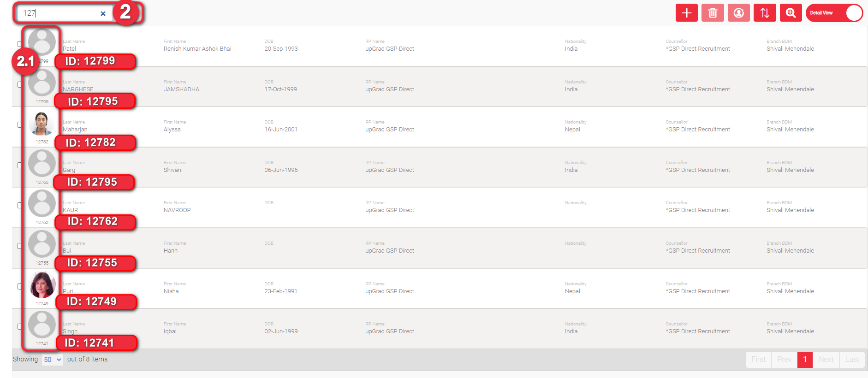Go to page 1 in pagination

805,360
